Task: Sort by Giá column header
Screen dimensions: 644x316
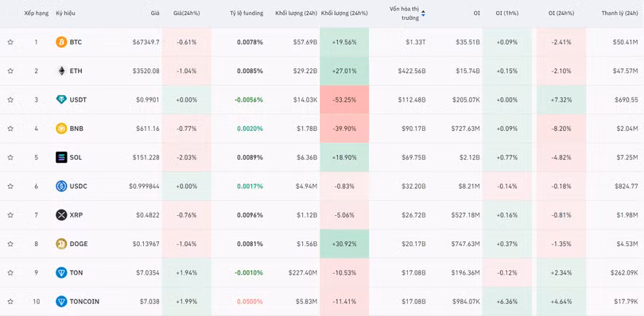Action: pos(155,13)
